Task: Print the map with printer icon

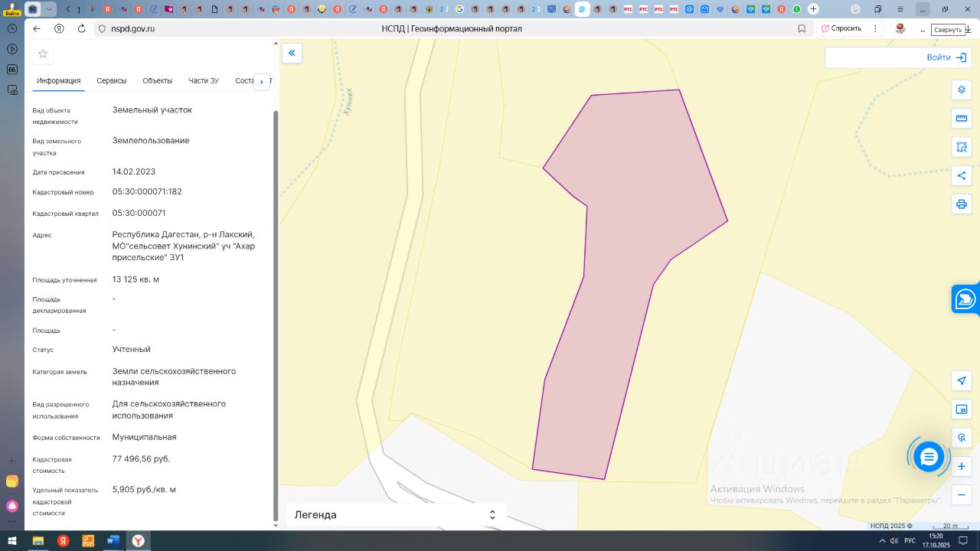Action: click(x=962, y=204)
